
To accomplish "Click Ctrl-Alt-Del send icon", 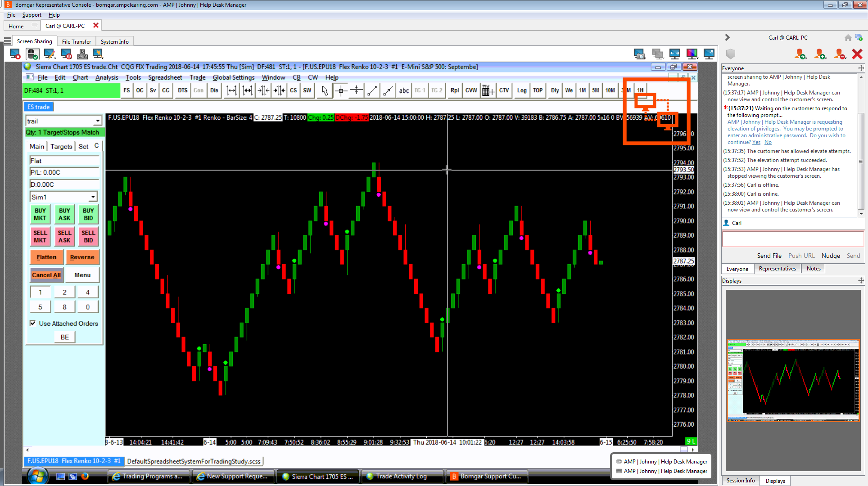I will (82, 54).
